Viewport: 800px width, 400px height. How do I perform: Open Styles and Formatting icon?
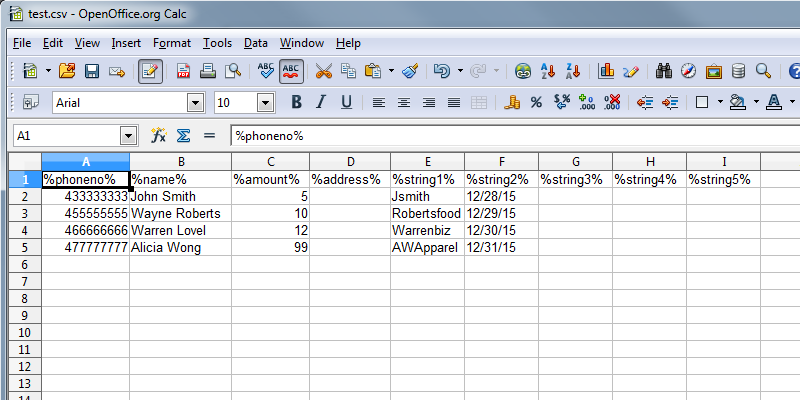click(x=31, y=103)
